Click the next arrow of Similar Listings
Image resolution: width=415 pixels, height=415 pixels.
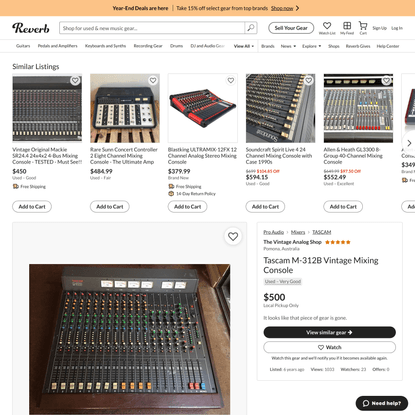(409, 143)
